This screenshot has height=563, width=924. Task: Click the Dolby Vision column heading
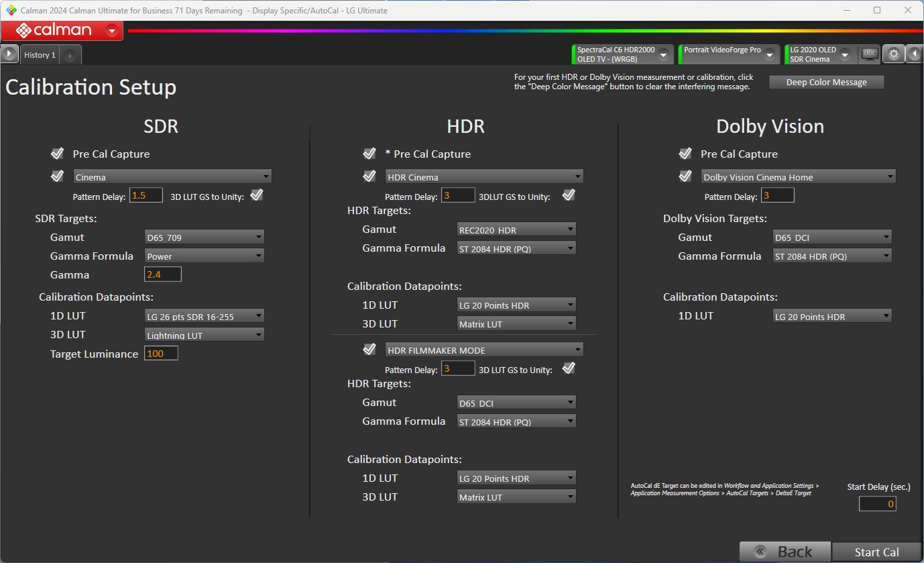coord(770,126)
